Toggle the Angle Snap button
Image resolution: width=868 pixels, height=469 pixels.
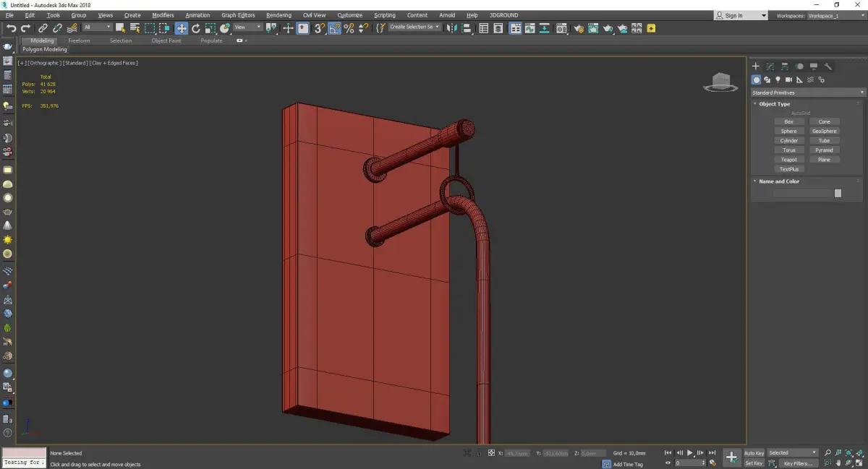point(335,28)
